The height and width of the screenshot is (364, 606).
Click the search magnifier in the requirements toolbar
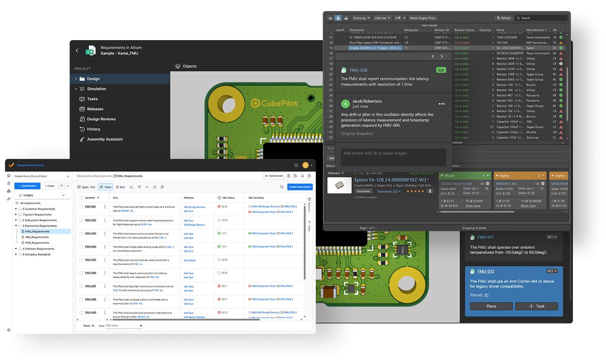click(282, 186)
